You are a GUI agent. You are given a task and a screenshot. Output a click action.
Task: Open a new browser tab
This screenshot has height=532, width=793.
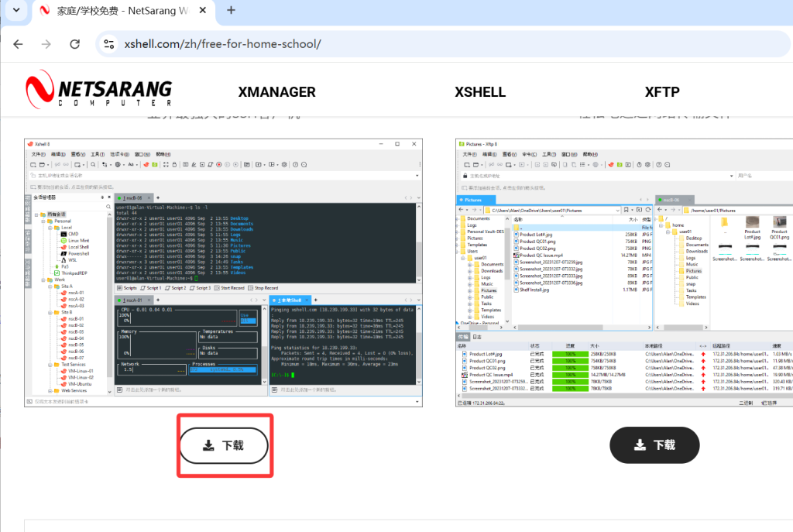(231, 11)
